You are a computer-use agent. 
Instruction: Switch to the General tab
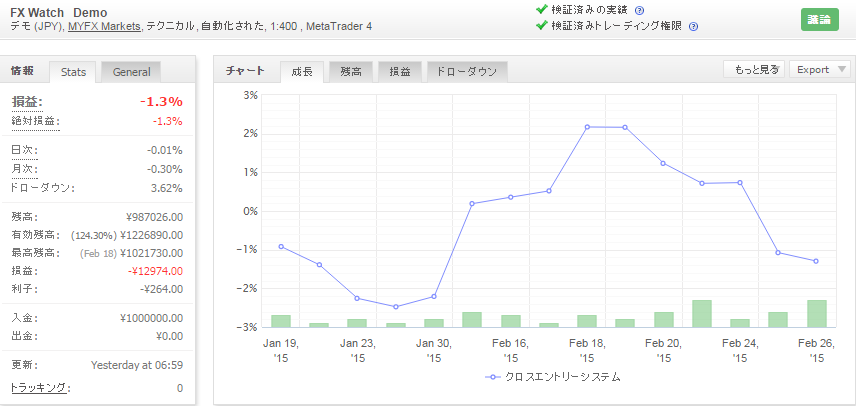click(x=131, y=72)
